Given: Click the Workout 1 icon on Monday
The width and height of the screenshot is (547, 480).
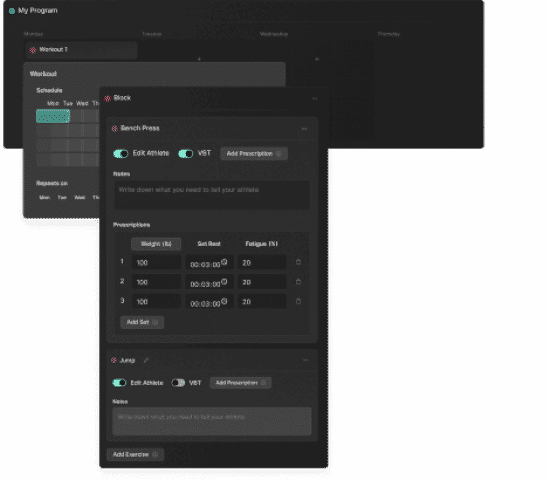Looking at the screenshot, I should [33, 50].
